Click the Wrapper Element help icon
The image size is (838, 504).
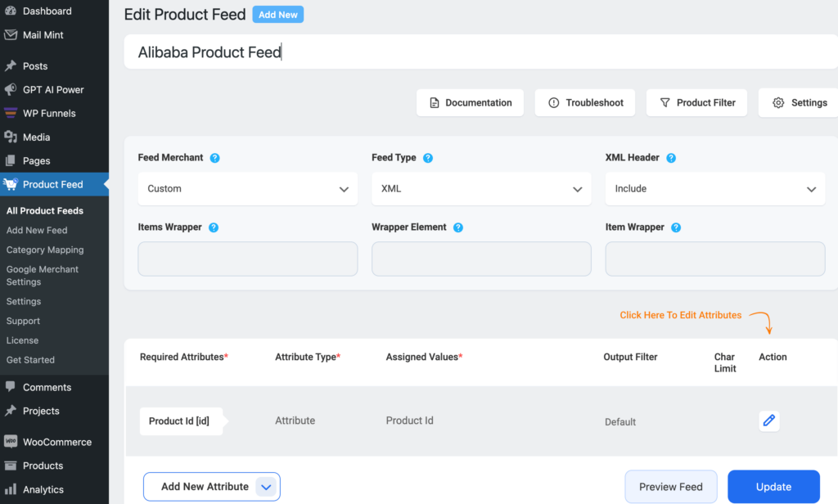coord(458,227)
